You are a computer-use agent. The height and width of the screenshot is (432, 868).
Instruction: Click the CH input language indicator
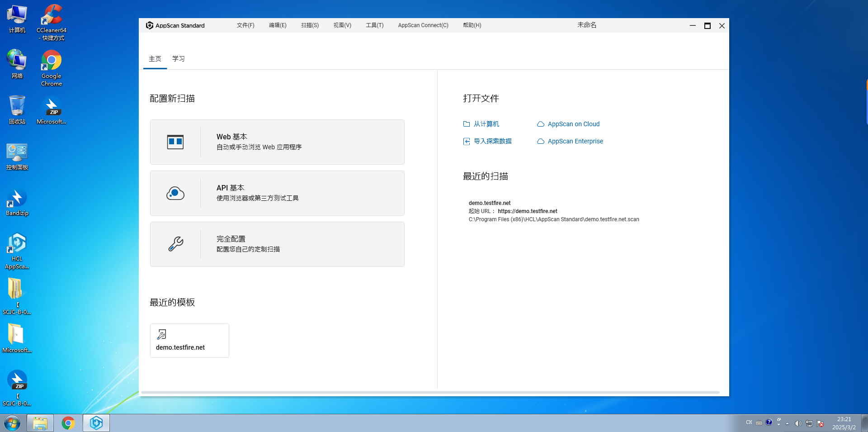(x=749, y=423)
